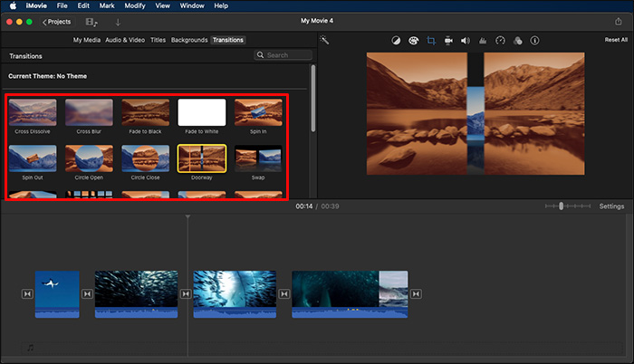Click the timeline zoom slider
Viewport: 634px width, 364px height.
[x=562, y=206]
